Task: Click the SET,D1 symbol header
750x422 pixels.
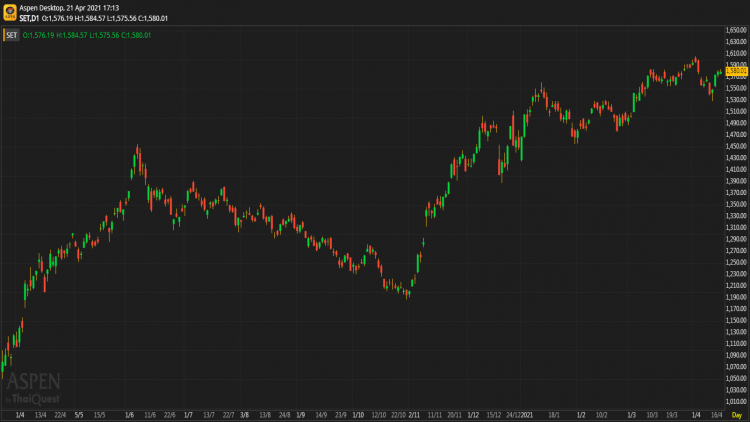Action: 29,19
